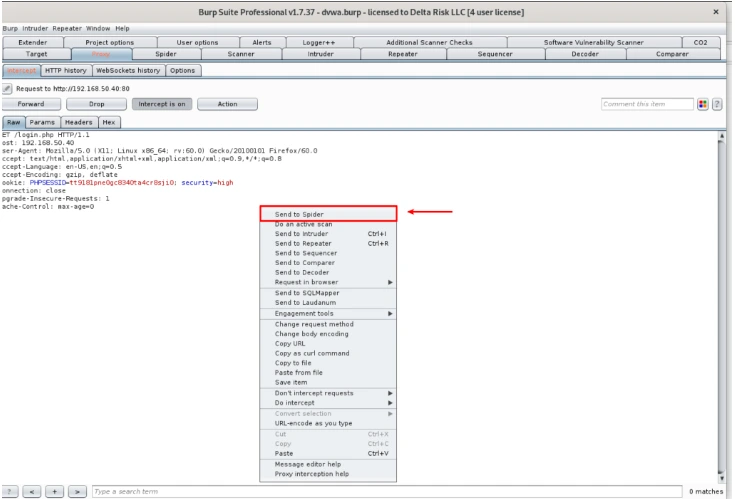Select Send to Laudanum

[328, 302]
